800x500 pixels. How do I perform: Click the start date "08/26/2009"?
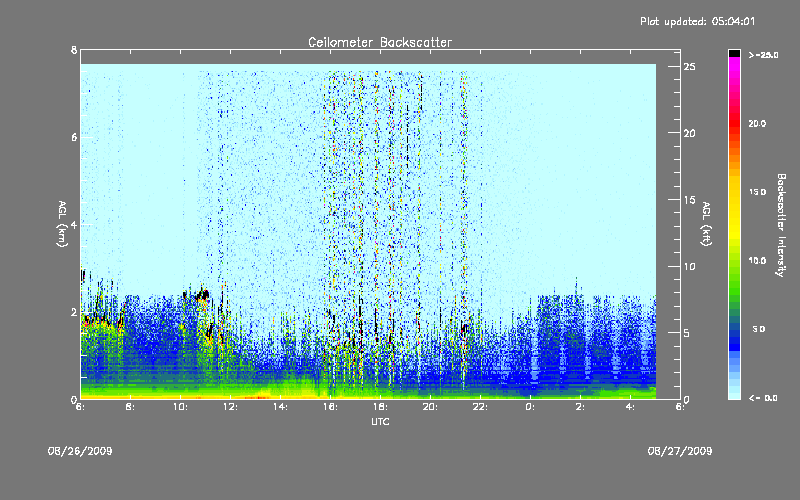(x=80, y=451)
